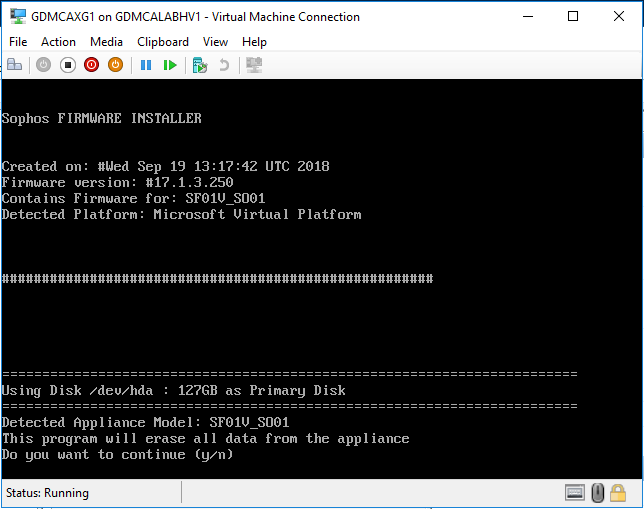Click 'Sophos FIRMWARE INSTALLER' heading text
The image size is (644, 509).
102,118
